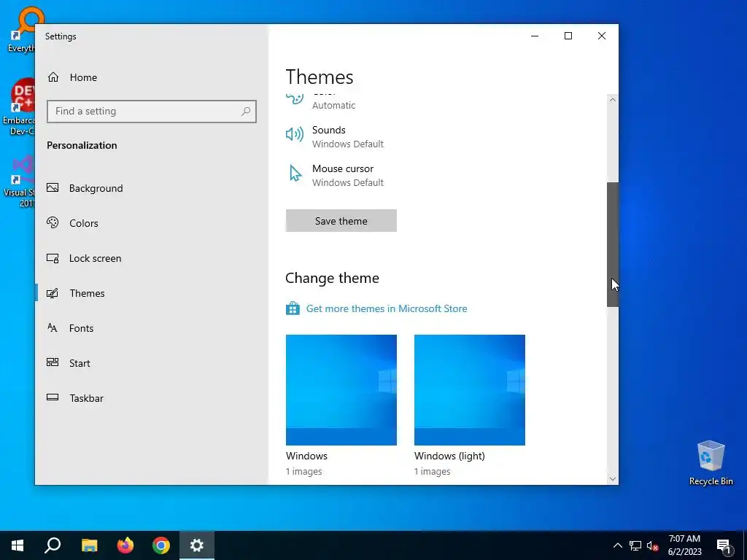Apply the Windows theme thumbnail

point(341,390)
